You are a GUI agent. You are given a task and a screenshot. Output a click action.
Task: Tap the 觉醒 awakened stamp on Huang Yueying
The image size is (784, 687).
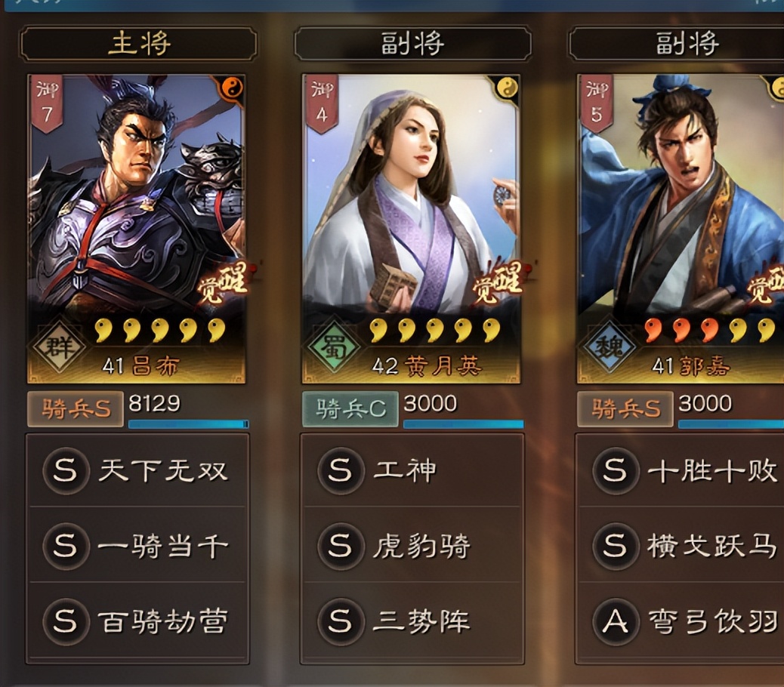tap(497, 283)
